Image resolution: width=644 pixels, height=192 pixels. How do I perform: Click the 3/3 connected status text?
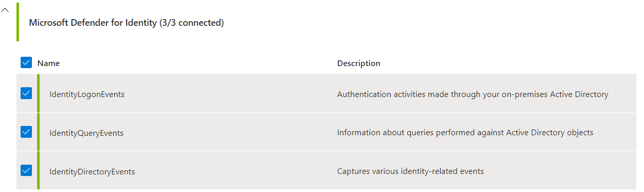point(192,23)
